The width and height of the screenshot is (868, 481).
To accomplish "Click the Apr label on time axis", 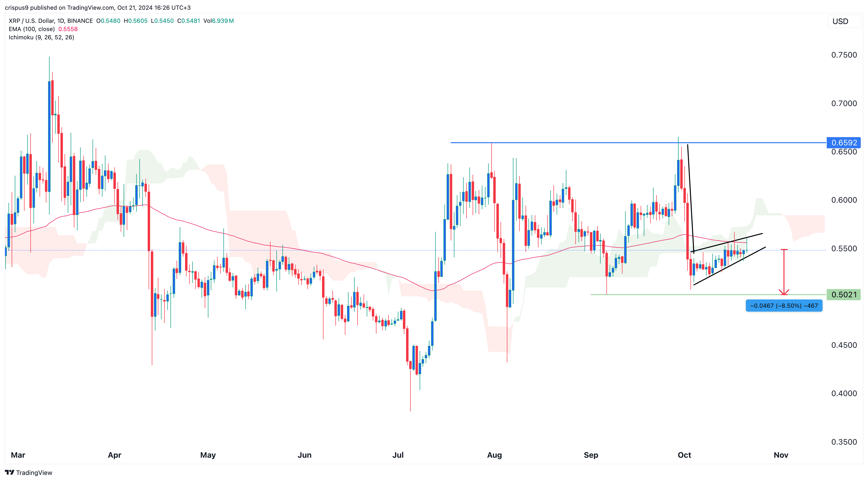I will (x=115, y=455).
